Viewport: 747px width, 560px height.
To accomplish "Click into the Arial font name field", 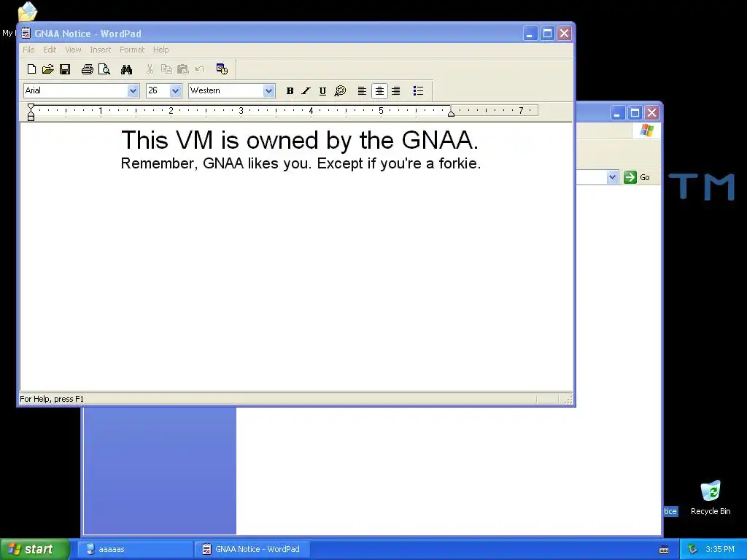I will (x=75, y=90).
